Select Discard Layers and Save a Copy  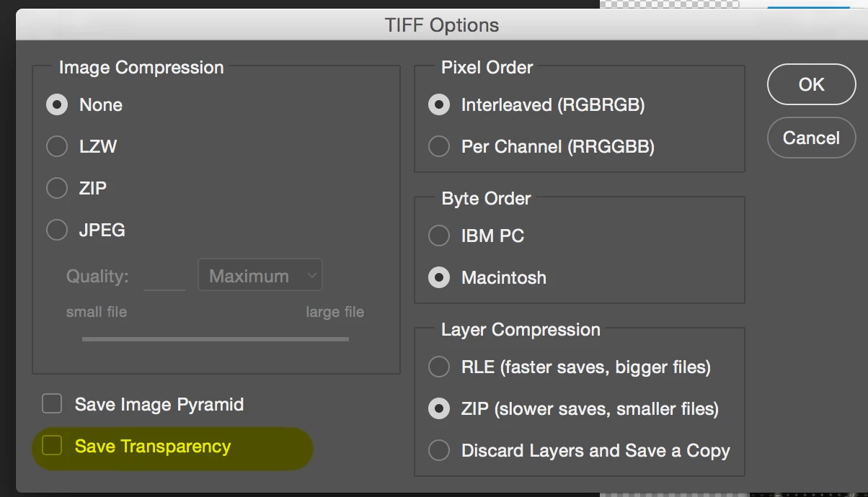[439, 451]
